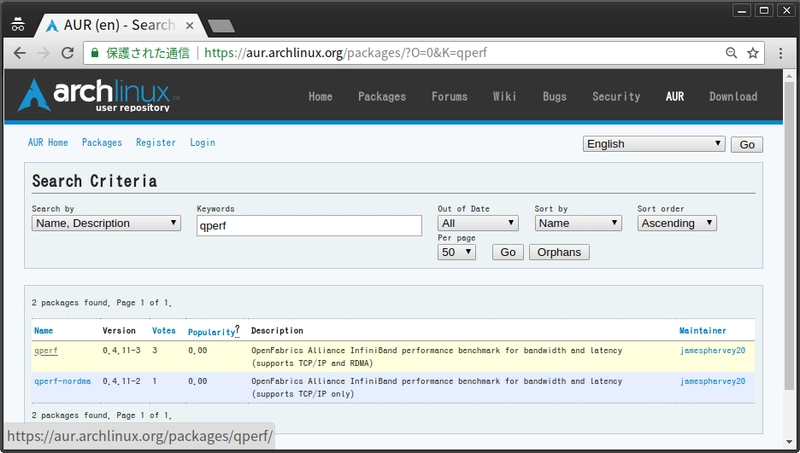The height and width of the screenshot is (453, 800).
Task: Open Forums in the top navigation
Action: coord(449,96)
